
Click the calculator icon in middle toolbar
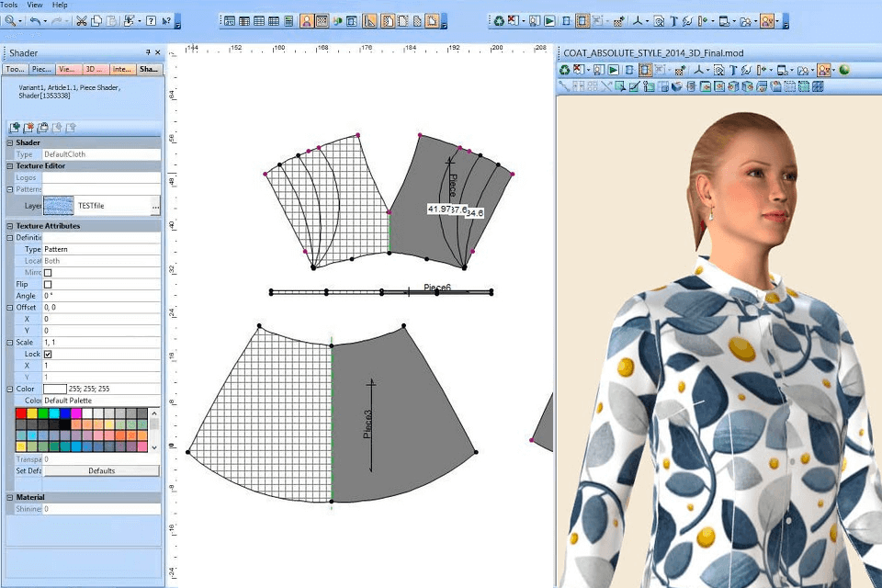click(x=288, y=21)
